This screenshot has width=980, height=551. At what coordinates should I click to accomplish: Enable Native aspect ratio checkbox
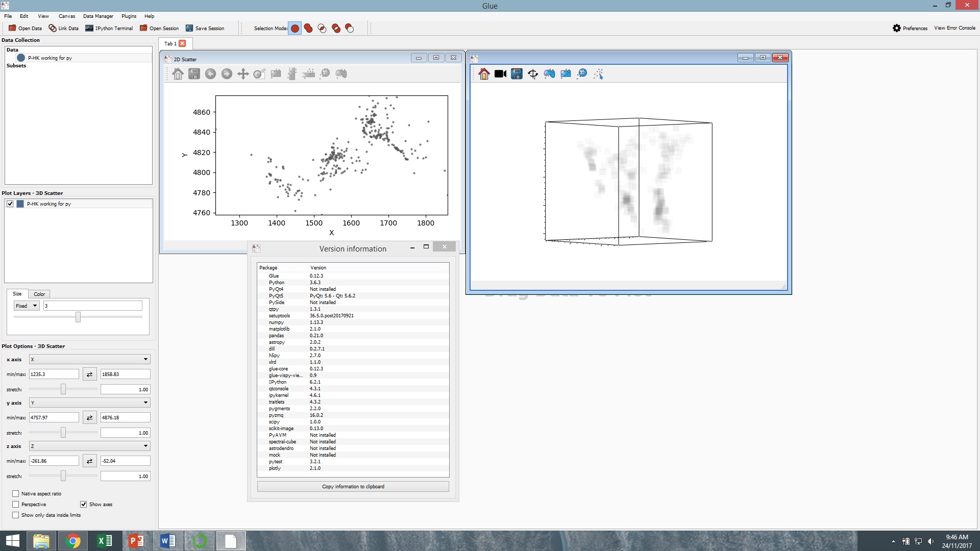point(16,493)
